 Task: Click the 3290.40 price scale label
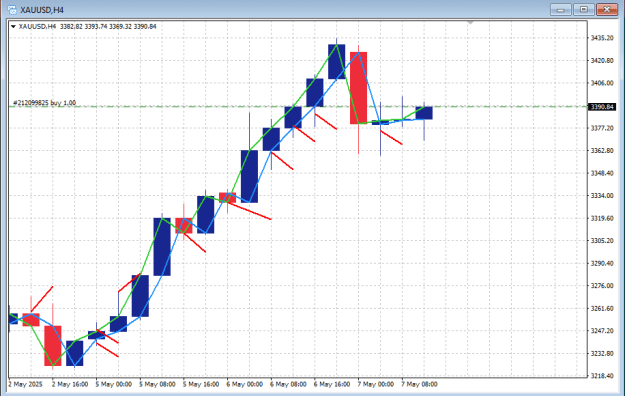(602, 263)
